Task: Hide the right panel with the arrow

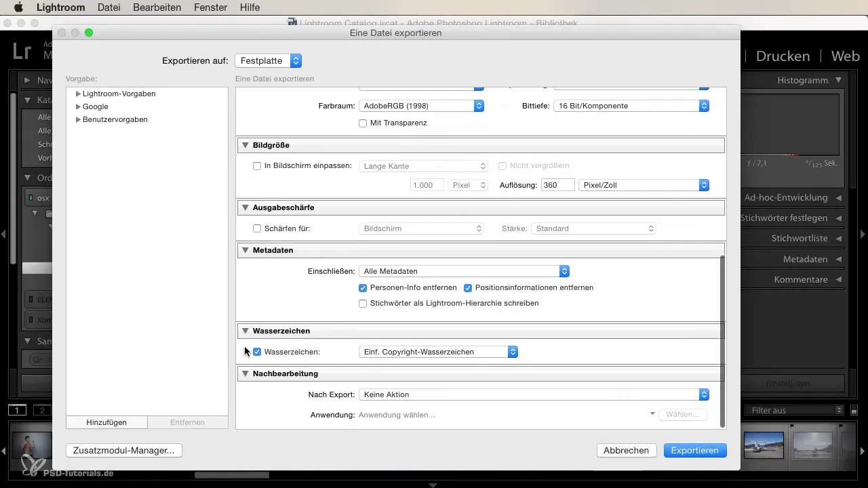Action: (863, 235)
